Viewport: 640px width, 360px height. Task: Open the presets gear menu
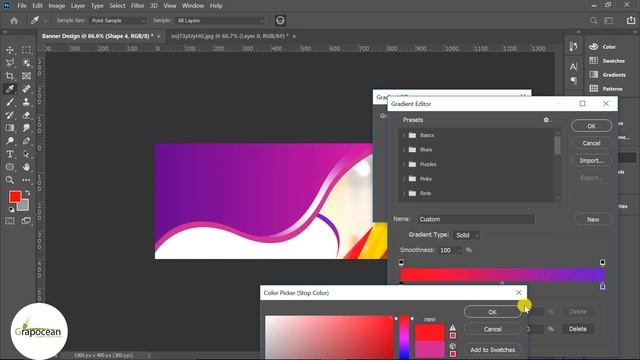(547, 120)
